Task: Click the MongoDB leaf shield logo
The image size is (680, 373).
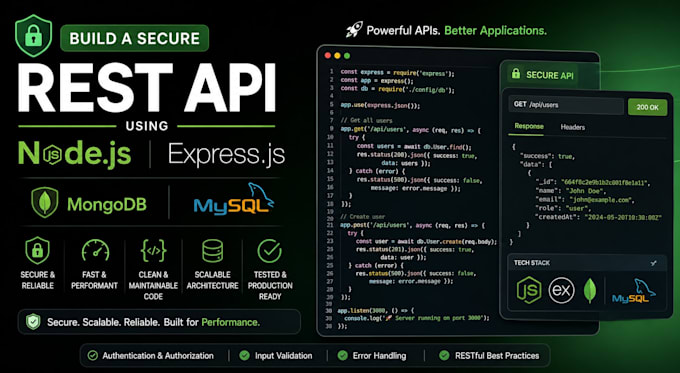Action: point(45,203)
